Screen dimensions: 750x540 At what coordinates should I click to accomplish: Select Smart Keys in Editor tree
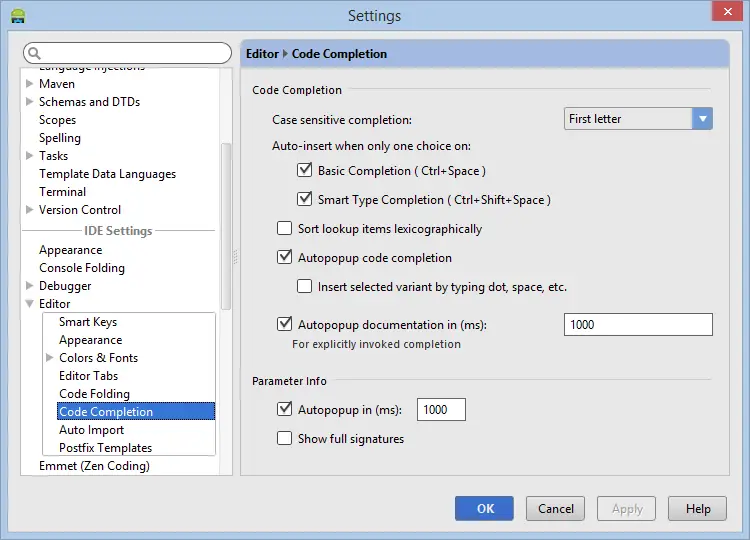click(88, 322)
